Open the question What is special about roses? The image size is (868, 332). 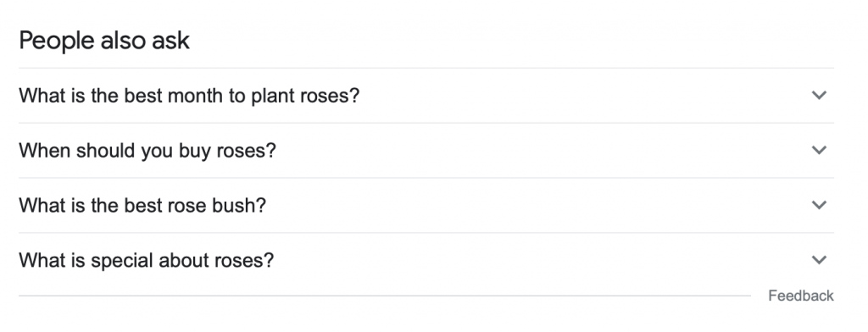click(146, 260)
